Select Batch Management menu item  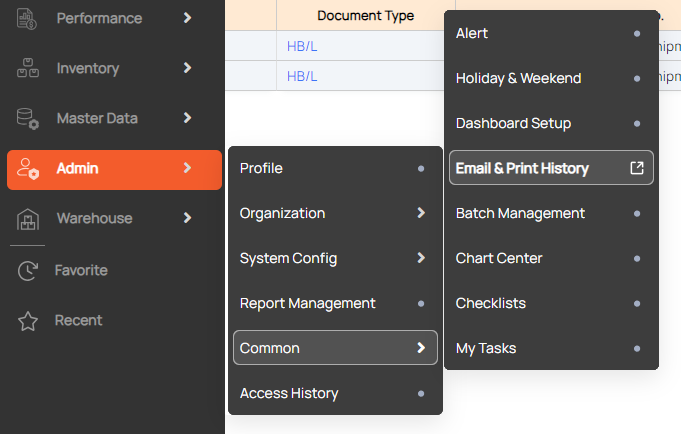[520, 213]
